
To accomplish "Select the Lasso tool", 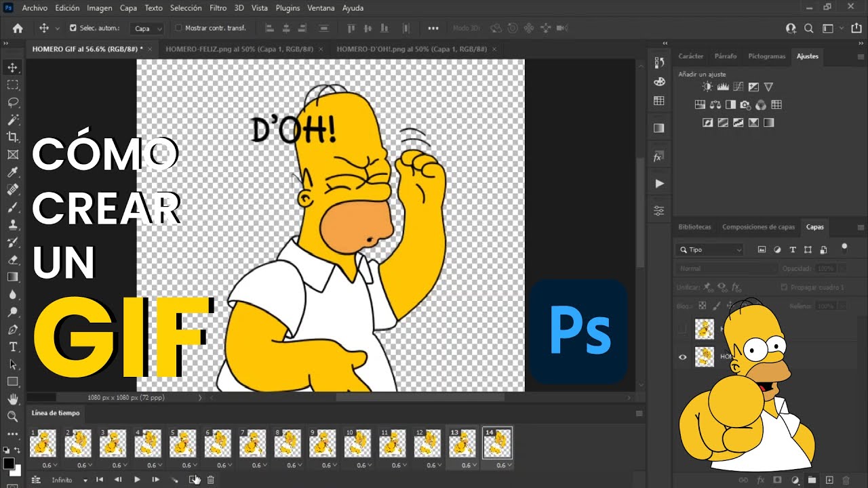I will (x=12, y=102).
